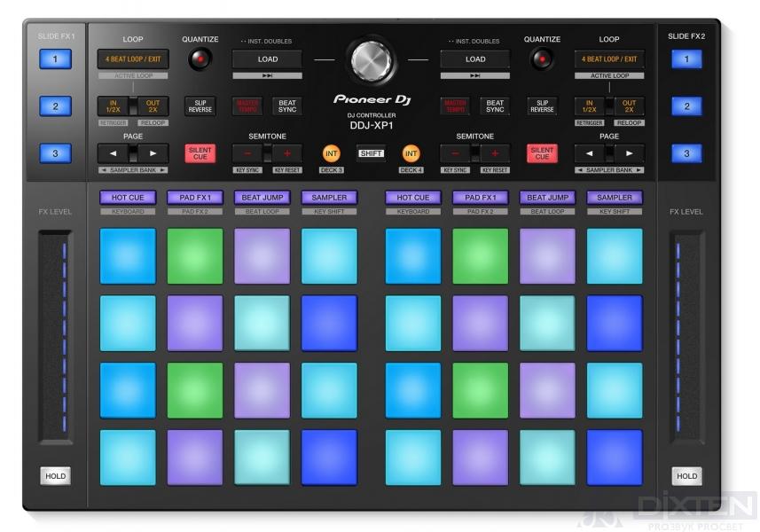
Task: Touch the left FX LEVEL touch strip
Action: (x=55, y=337)
